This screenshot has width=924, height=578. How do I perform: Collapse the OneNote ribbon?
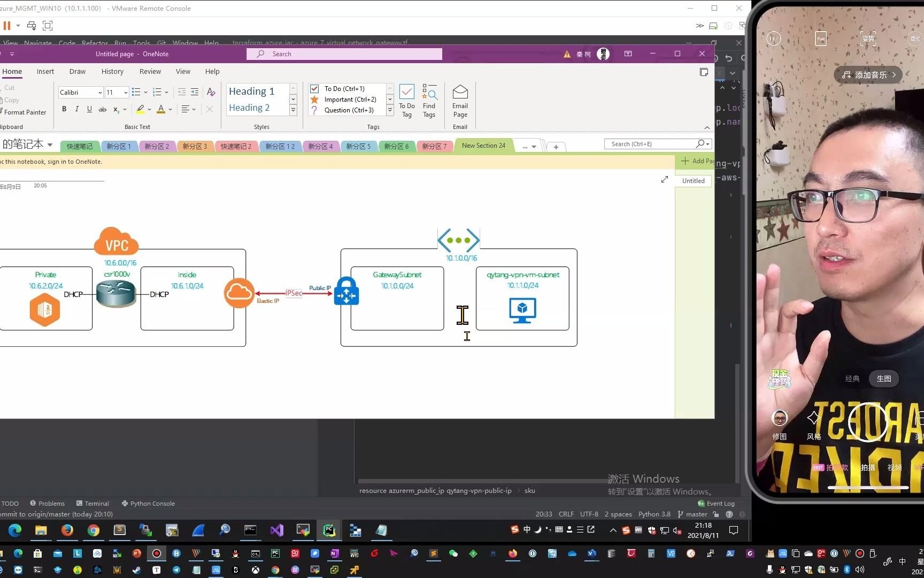pos(707,127)
